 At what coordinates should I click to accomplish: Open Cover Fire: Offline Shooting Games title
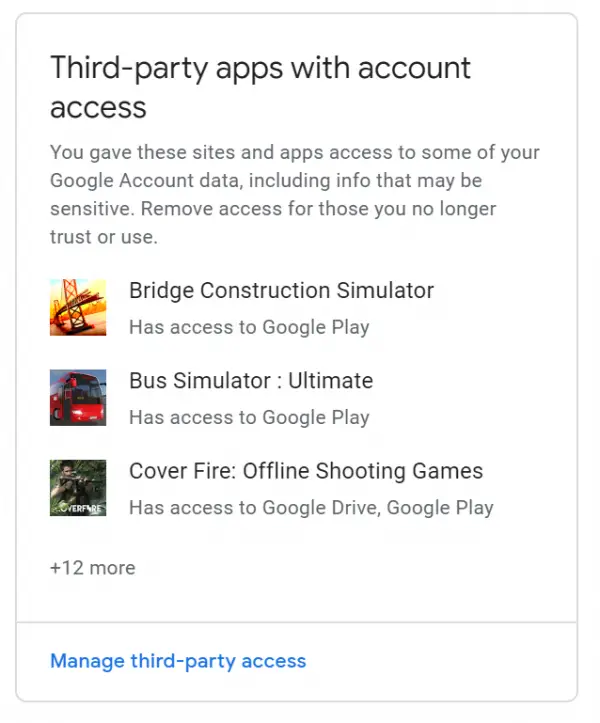(306, 471)
